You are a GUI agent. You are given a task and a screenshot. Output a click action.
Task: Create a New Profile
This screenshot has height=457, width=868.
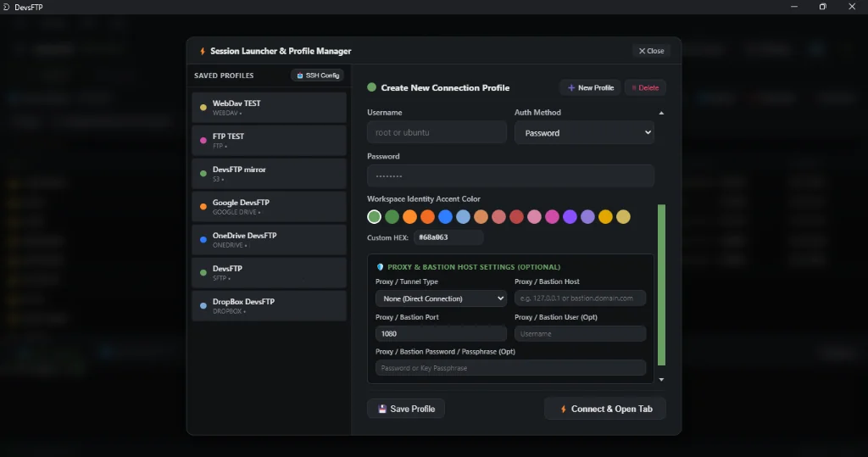click(590, 87)
